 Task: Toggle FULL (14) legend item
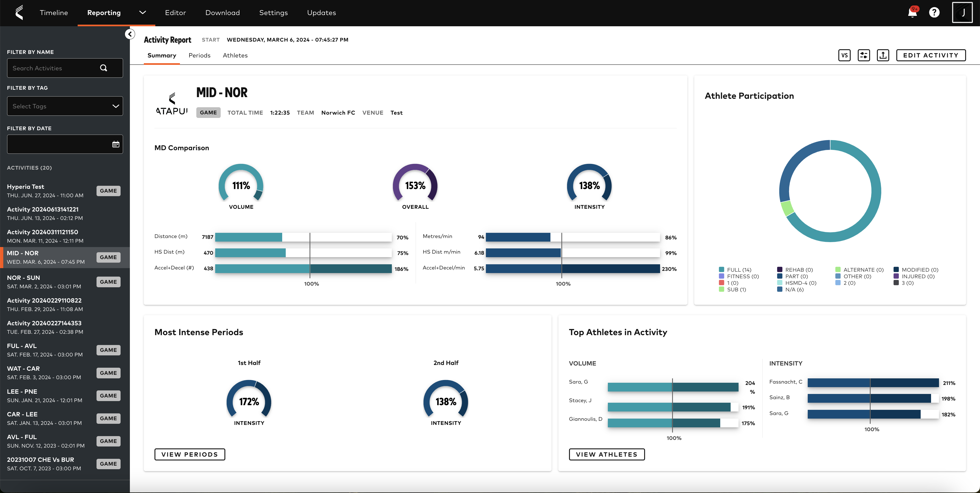[x=735, y=270]
